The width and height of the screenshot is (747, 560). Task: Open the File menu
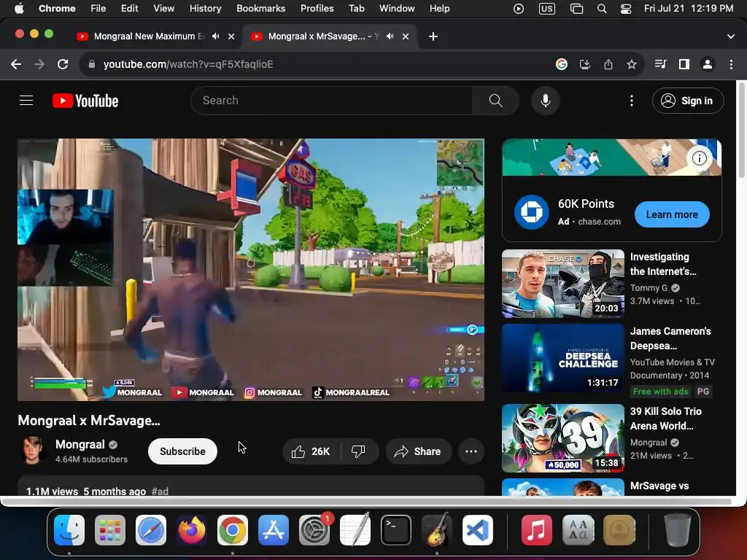click(98, 9)
